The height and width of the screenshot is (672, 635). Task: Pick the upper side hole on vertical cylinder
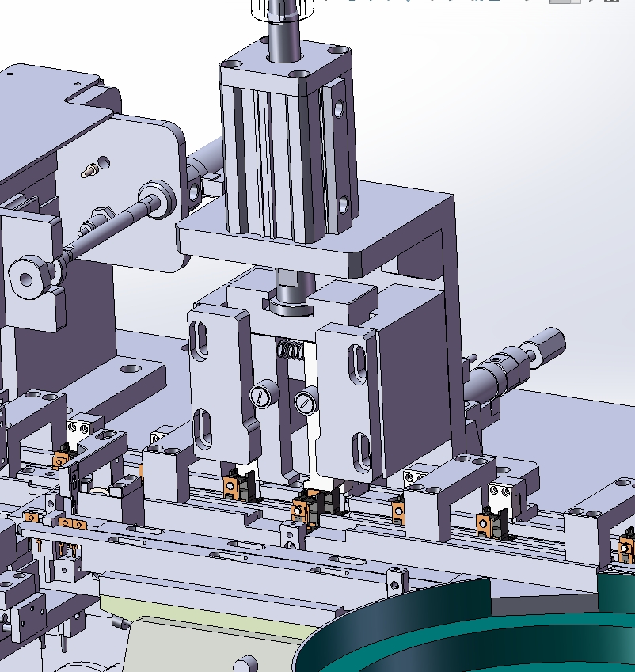pos(339,108)
